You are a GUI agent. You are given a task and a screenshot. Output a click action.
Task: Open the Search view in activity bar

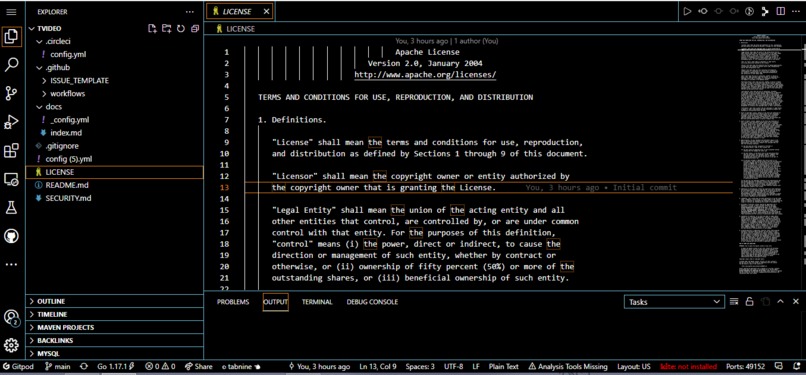point(11,65)
